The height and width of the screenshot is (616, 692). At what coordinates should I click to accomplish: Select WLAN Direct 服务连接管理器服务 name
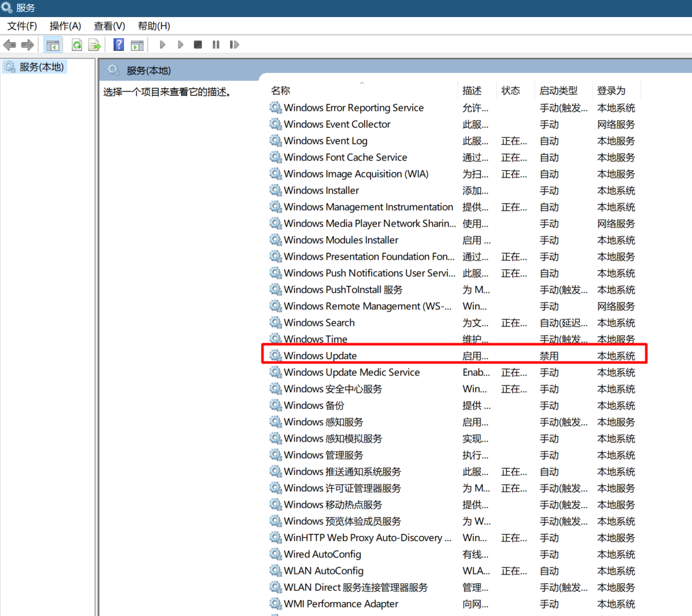[x=355, y=587]
